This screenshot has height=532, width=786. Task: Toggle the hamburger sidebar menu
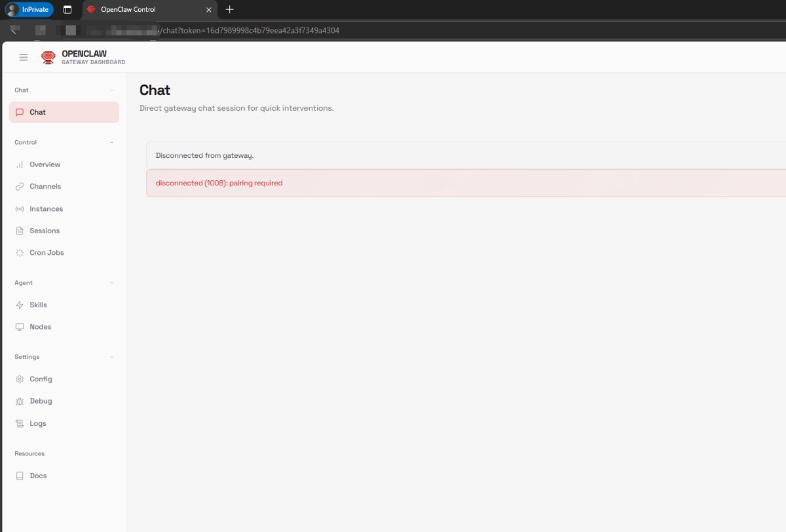coord(24,58)
